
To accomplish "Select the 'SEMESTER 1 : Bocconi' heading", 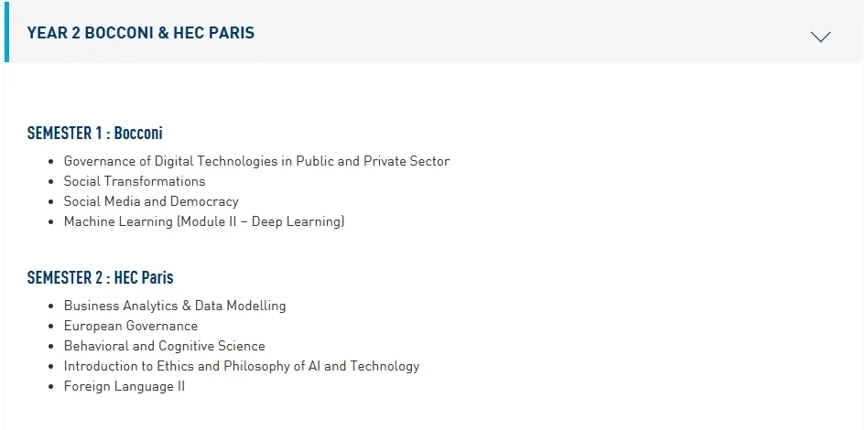I will [x=94, y=134].
